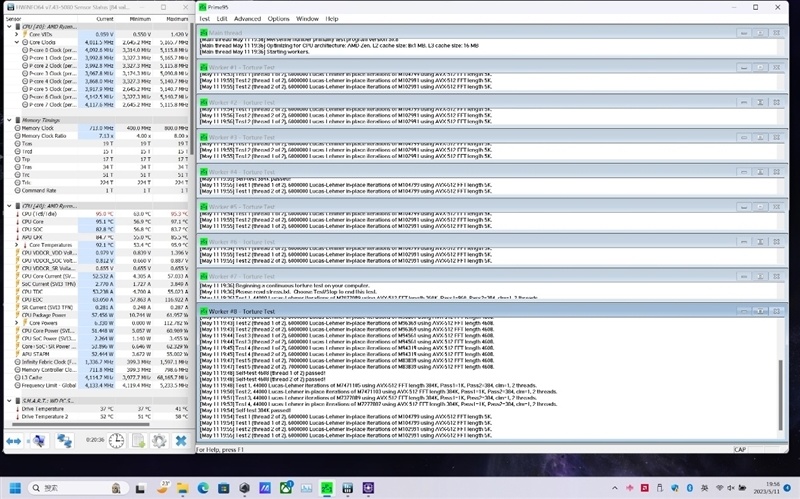Open Task View from the taskbar
Image resolution: width=800 pixels, height=499 pixels.
(140, 489)
